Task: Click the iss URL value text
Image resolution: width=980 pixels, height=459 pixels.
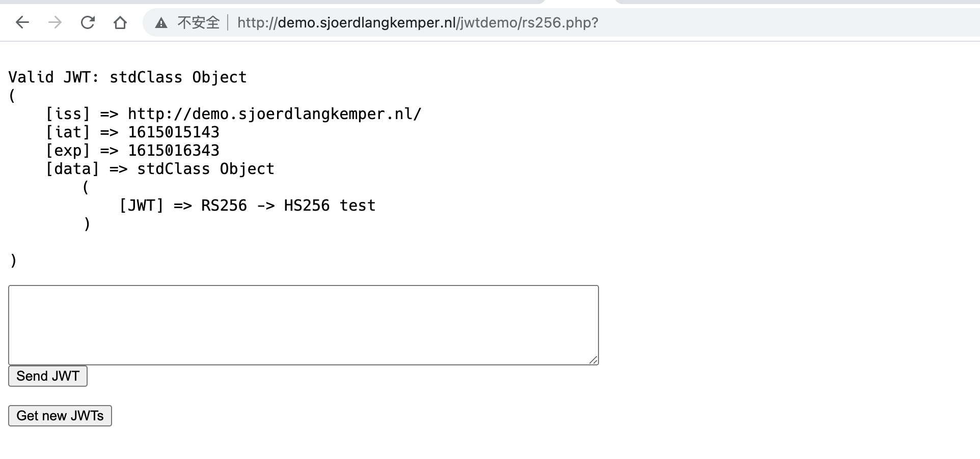Action: (x=275, y=114)
